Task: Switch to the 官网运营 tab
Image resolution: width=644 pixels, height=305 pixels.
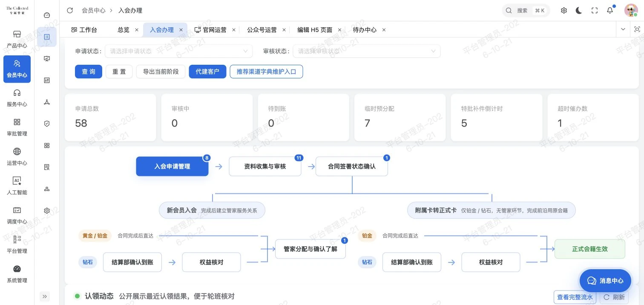Action: point(211,30)
